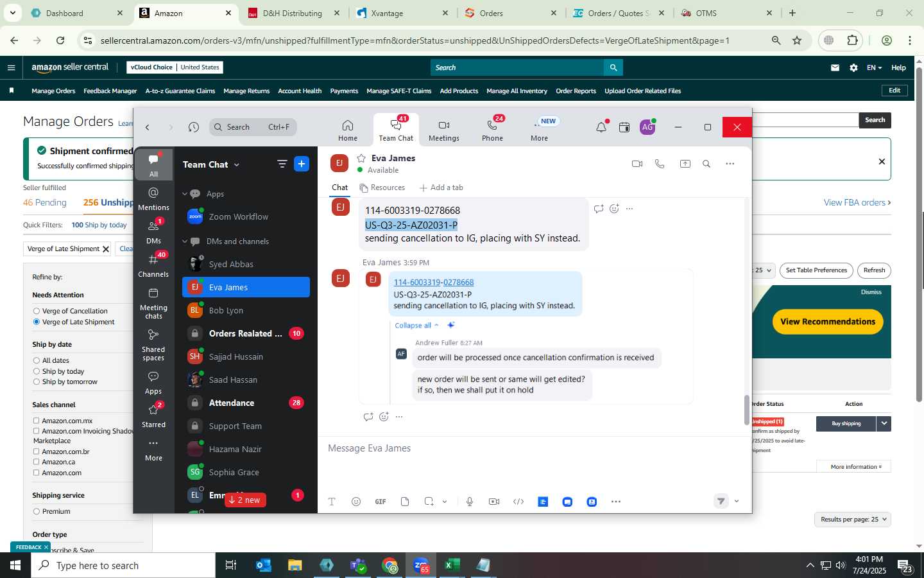Select Verge of Cancellation radio
The height and width of the screenshot is (578, 924).
tap(37, 311)
